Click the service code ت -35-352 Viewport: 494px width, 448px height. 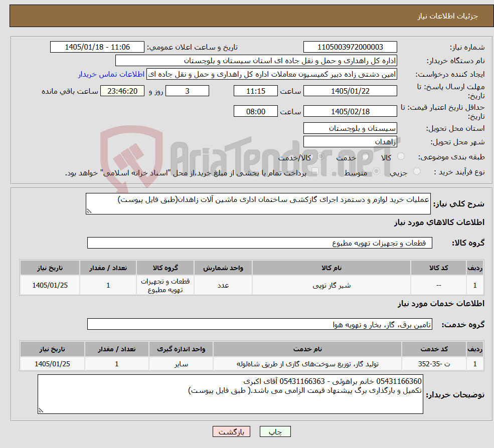[x=434, y=364]
